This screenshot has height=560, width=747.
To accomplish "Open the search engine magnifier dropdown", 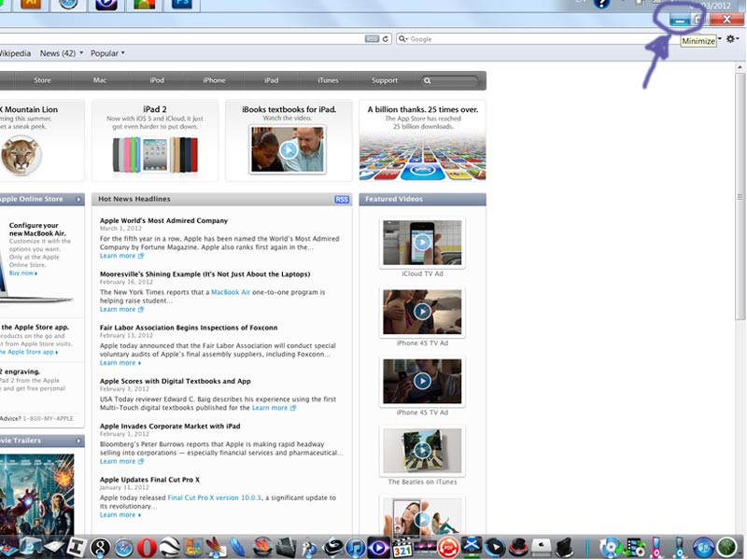I will [403, 39].
